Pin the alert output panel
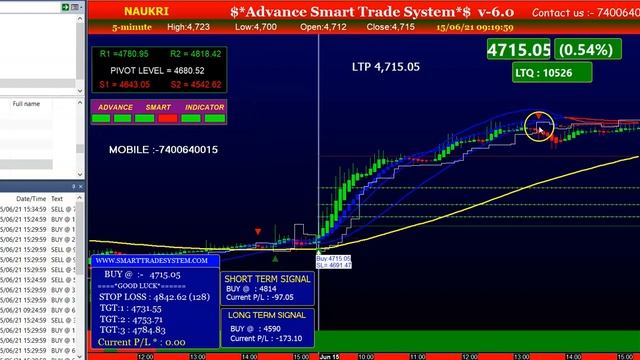Screen dimensions: 640x360 [73, 187]
